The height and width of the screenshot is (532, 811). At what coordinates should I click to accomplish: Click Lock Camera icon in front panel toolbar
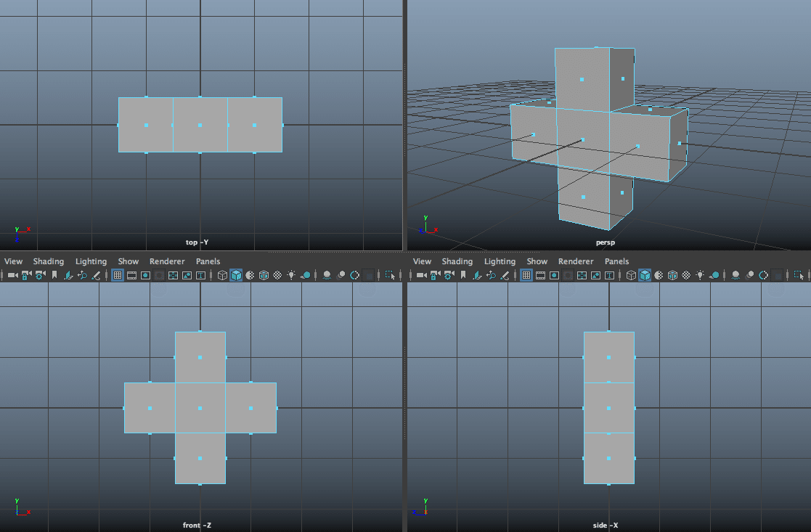click(26, 275)
